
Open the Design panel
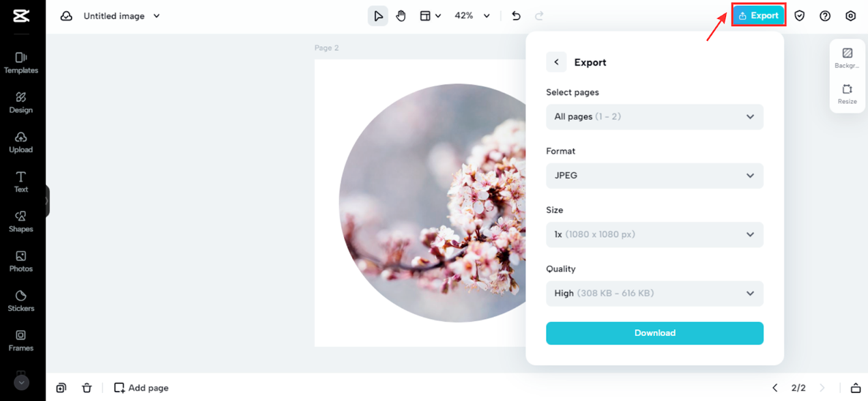(x=21, y=102)
